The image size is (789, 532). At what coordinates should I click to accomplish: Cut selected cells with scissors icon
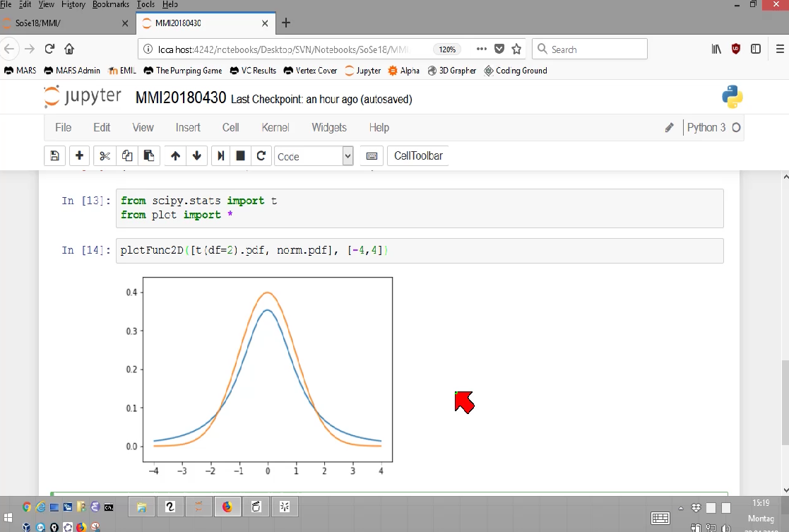(x=105, y=156)
